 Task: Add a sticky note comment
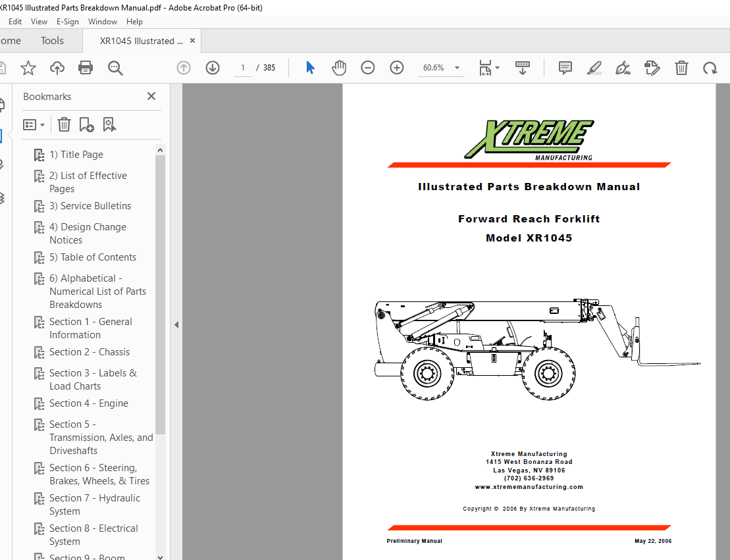pyautogui.click(x=565, y=68)
